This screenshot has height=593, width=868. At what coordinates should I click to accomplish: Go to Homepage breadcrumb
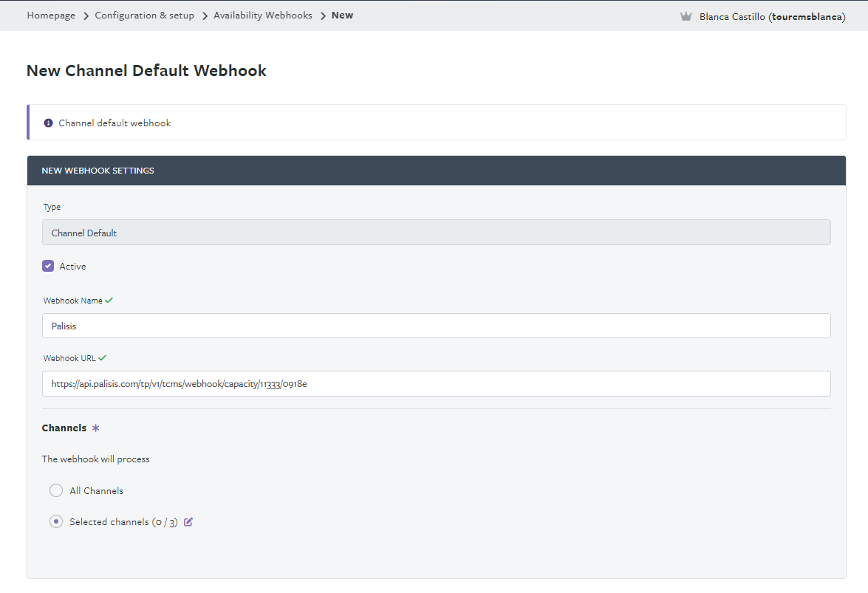pyautogui.click(x=51, y=16)
